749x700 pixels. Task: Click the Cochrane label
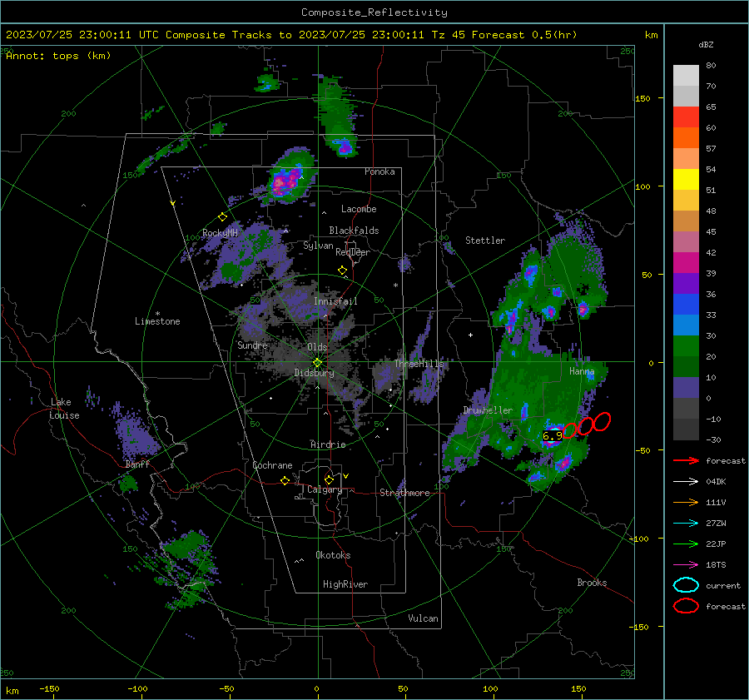coord(272,465)
